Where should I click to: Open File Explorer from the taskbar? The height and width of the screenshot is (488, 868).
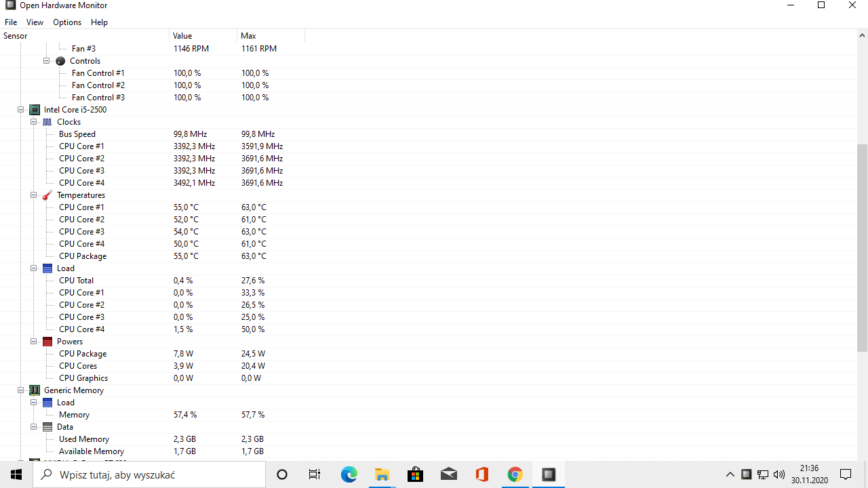pos(382,474)
